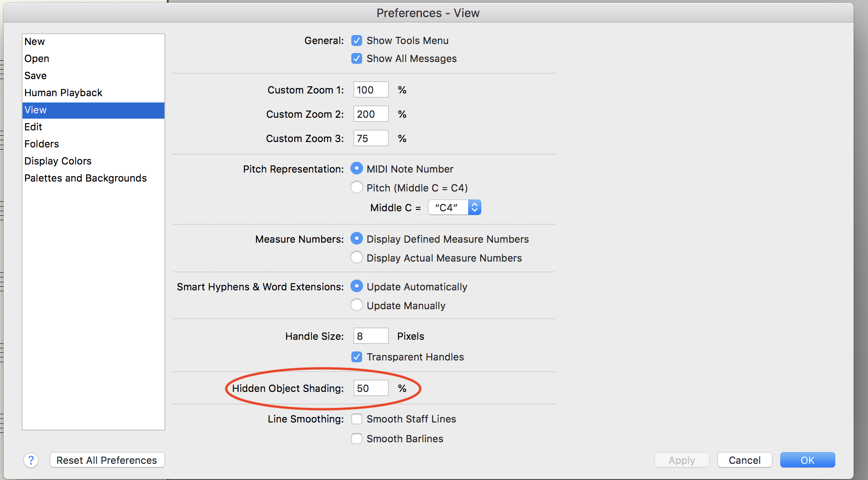Click the Handle Size input field

click(x=371, y=336)
